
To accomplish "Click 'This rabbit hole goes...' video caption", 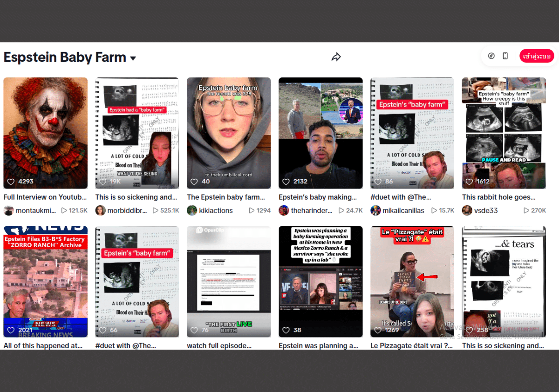I will click(x=498, y=197).
